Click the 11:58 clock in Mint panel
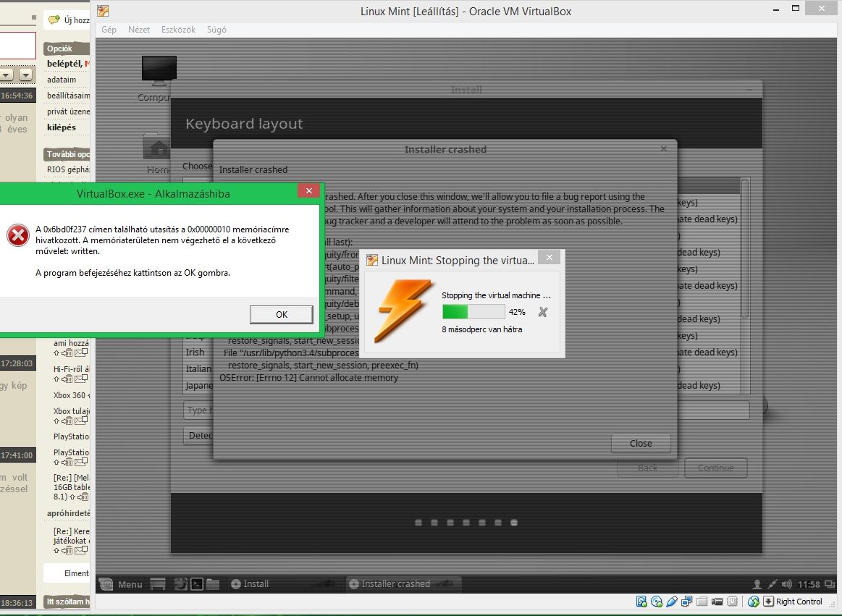The image size is (842, 616). pos(809,584)
